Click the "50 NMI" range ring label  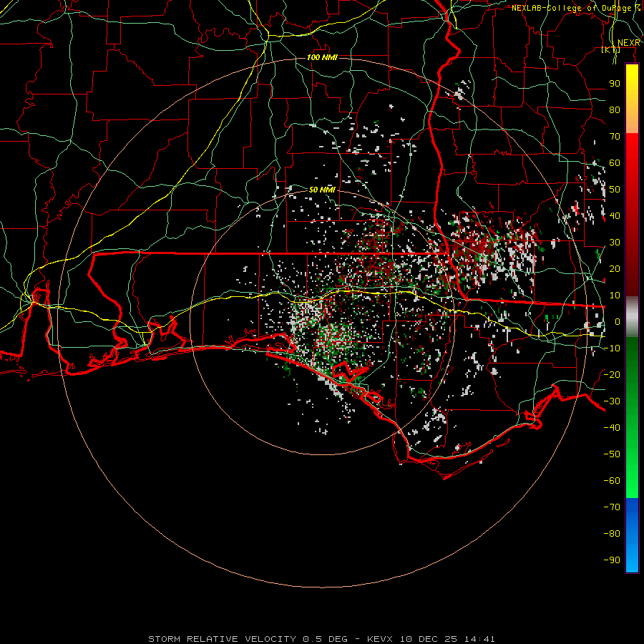point(323,190)
